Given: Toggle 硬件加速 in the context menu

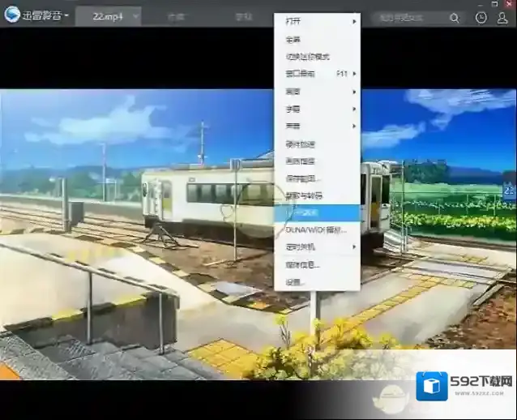Looking at the screenshot, I should click(x=300, y=144).
